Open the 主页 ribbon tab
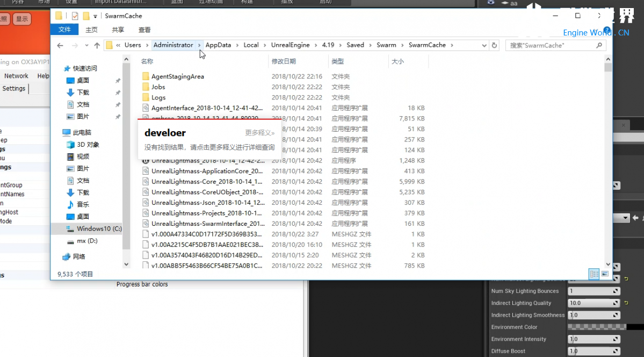Image resolution: width=644 pixels, height=357 pixels. [x=92, y=30]
